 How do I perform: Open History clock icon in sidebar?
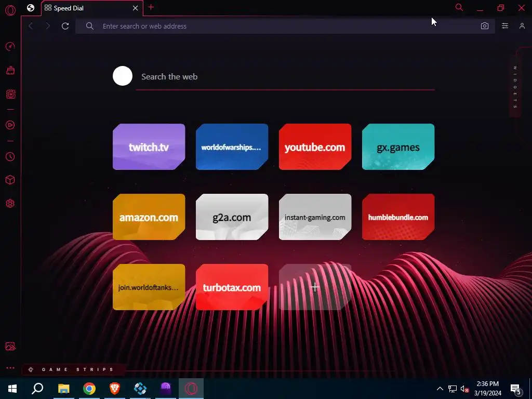coord(10,156)
